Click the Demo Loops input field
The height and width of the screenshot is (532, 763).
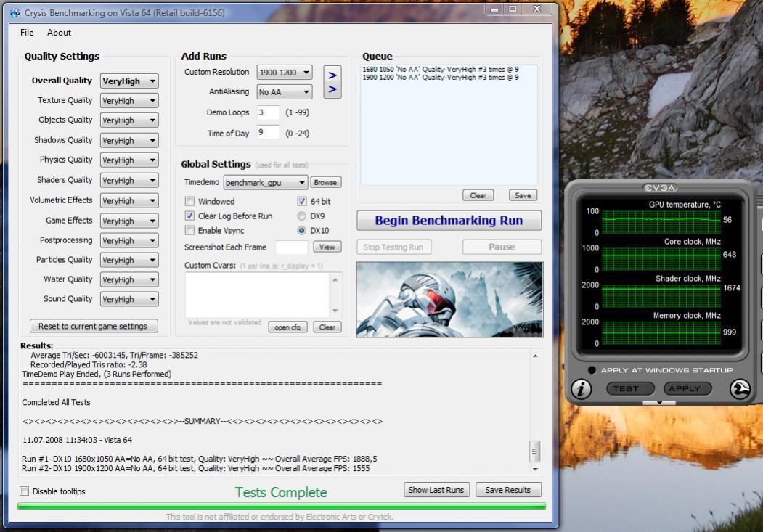click(x=268, y=112)
